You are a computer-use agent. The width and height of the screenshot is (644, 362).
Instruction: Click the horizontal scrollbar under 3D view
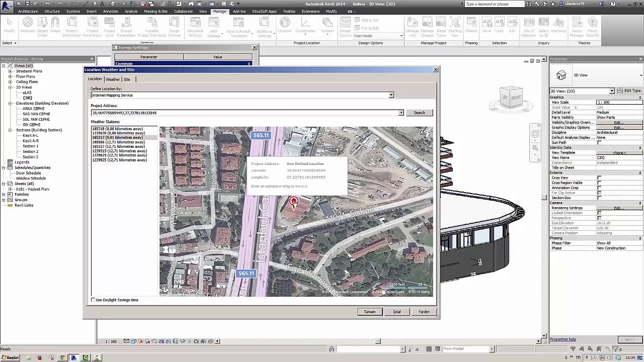pos(377,341)
